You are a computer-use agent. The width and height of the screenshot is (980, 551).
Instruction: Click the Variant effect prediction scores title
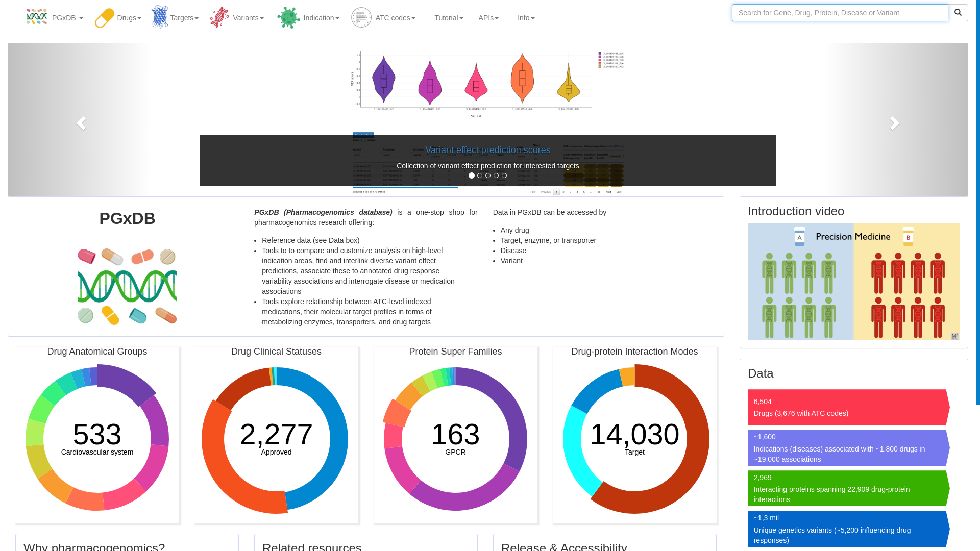click(x=488, y=150)
